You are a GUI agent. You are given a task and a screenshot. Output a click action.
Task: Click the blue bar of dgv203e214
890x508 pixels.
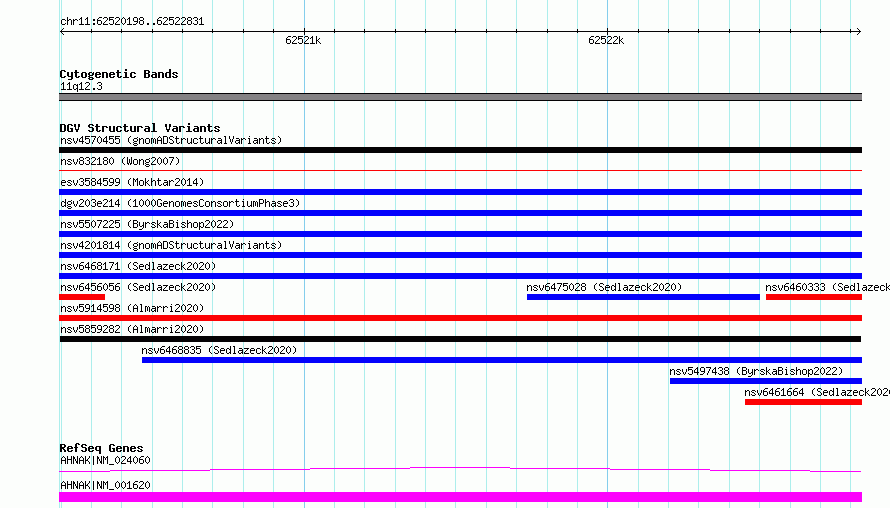460,213
